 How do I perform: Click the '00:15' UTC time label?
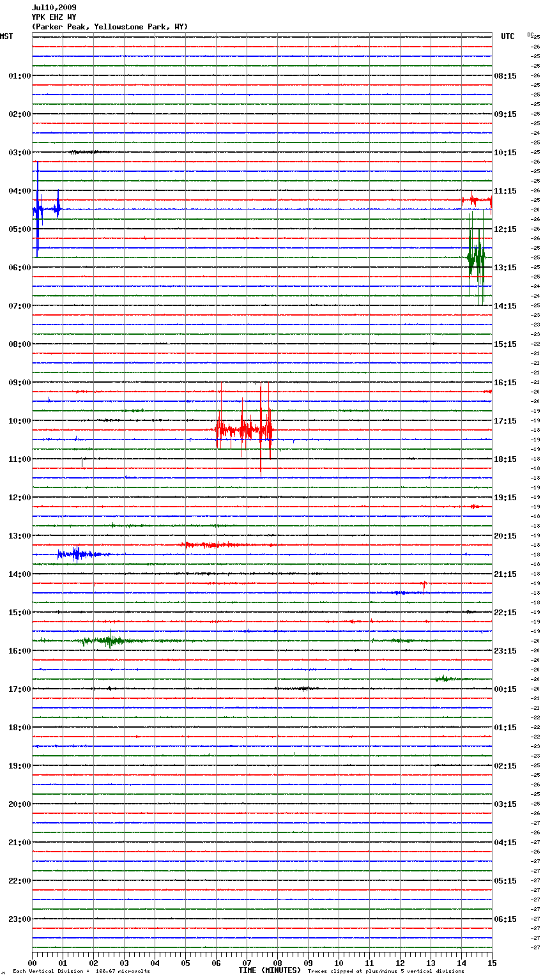coord(505,689)
